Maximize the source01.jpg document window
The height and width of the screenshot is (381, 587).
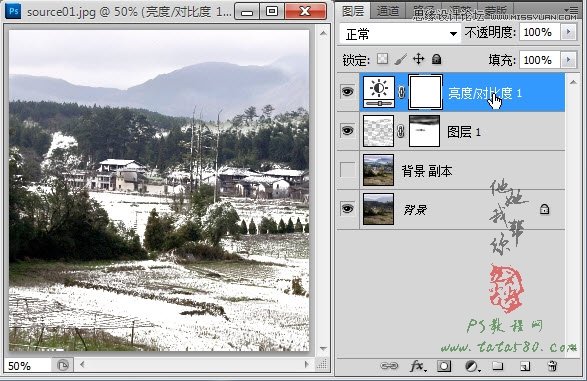point(272,12)
